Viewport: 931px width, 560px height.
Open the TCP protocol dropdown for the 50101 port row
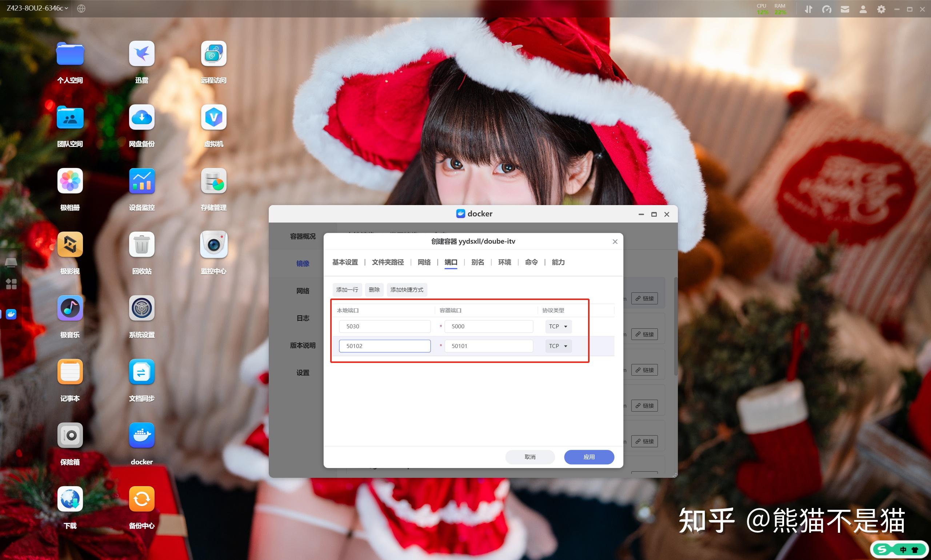(558, 346)
